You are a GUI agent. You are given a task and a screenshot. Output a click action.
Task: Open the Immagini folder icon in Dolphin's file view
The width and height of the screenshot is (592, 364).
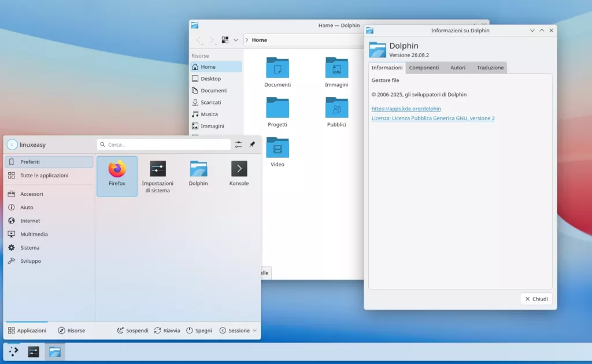coord(336,72)
